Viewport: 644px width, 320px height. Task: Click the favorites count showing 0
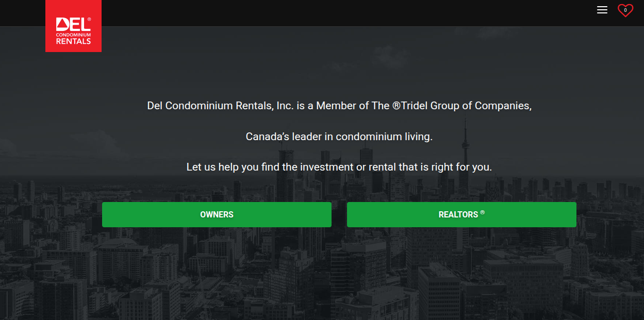coord(625,10)
